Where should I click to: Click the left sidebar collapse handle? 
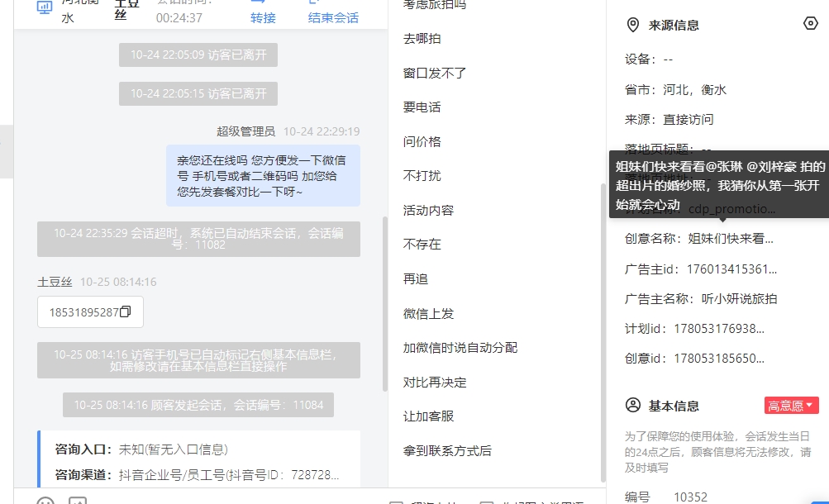click(6, 152)
